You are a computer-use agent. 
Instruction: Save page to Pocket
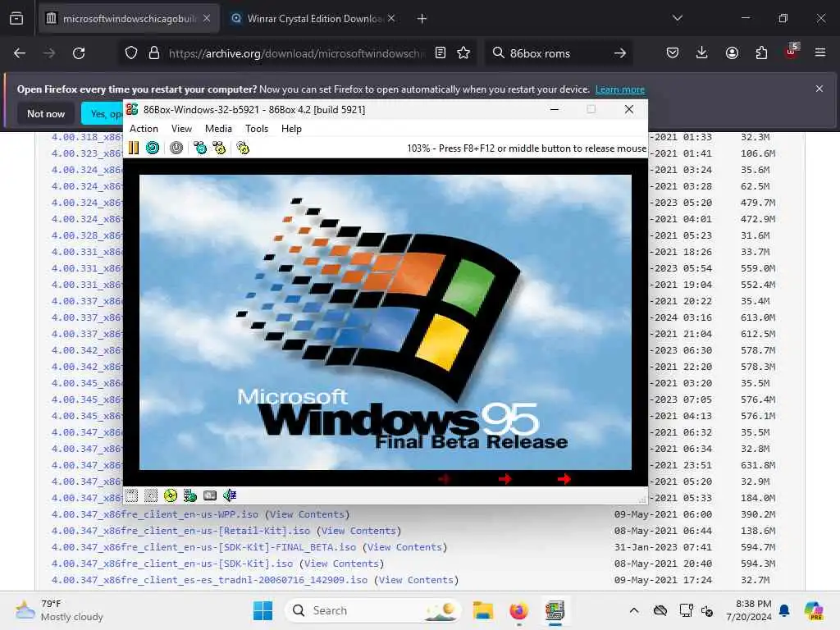pyautogui.click(x=673, y=53)
